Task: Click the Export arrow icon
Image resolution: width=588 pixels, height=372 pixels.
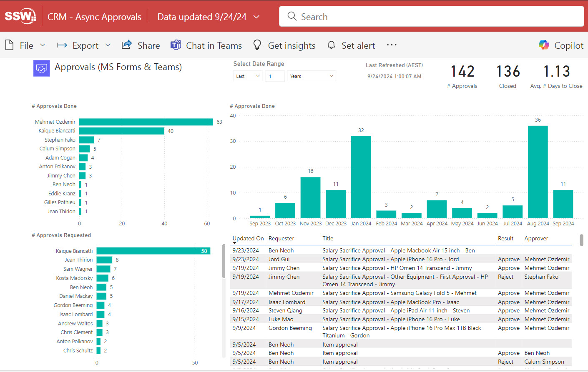Action: (x=62, y=45)
